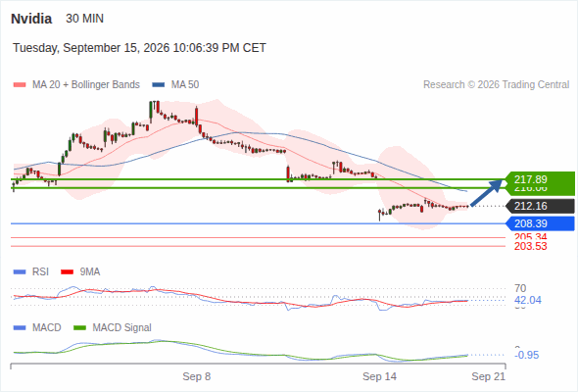Click the Sep 21 date axis label
Viewport: 578px width, 392px height.
(489, 377)
